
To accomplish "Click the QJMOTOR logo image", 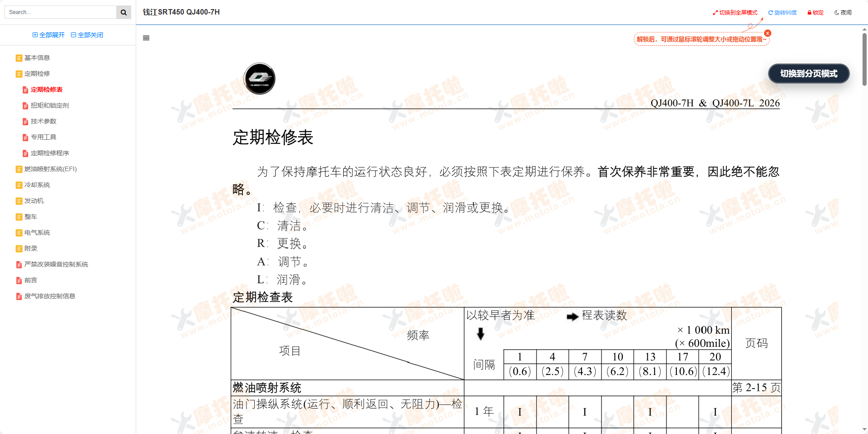I will [x=260, y=79].
